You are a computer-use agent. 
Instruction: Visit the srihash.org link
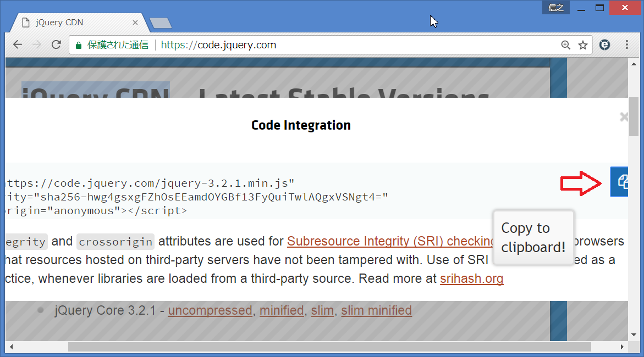click(x=471, y=278)
